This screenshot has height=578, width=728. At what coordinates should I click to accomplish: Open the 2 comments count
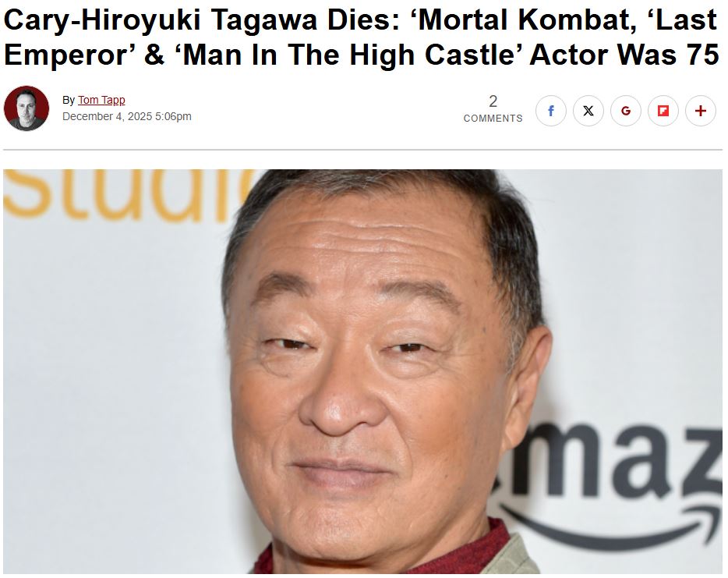[x=493, y=108]
